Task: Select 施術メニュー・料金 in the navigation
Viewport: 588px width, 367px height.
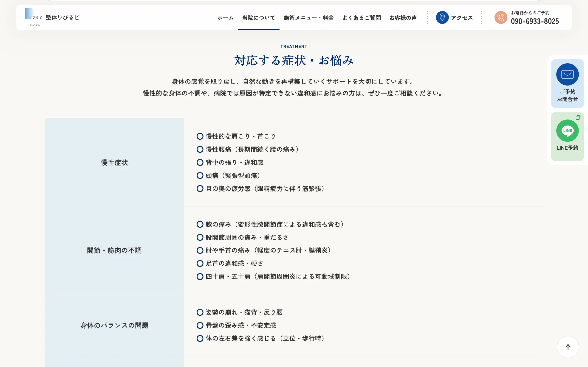Action: 308,18
